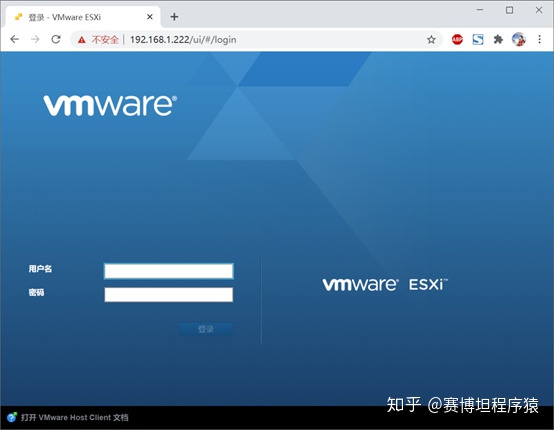Open Chrome's three-dot menu
Viewport: 554px width, 430px height.
tap(539, 39)
